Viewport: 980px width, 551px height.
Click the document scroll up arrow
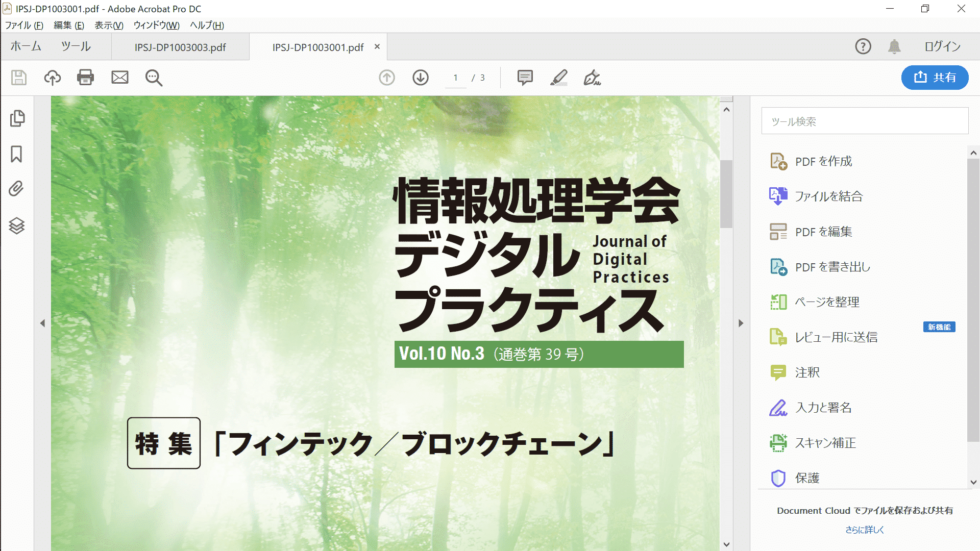[x=726, y=110]
